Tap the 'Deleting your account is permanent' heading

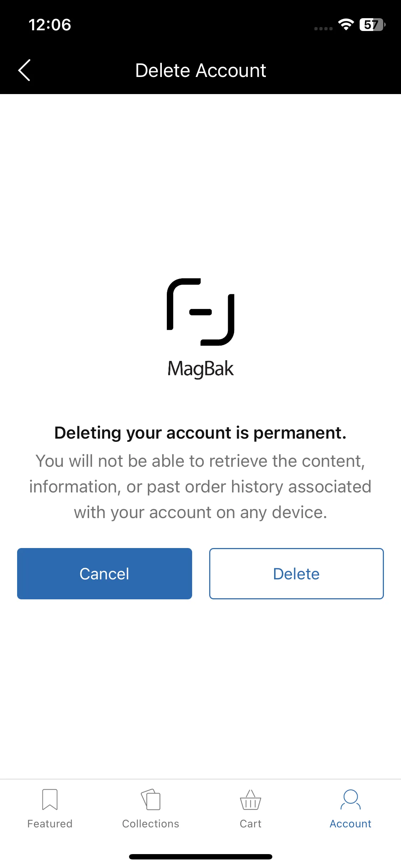[200, 433]
